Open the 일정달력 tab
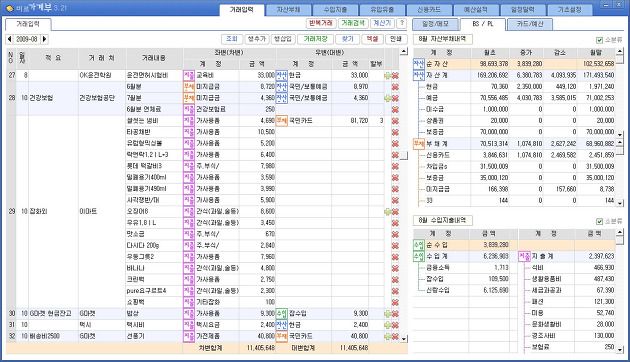Viewport: 630px width, 362px height. point(523,10)
